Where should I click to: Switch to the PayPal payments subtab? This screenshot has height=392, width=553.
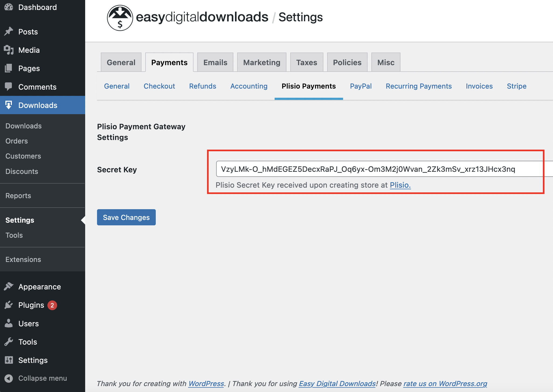(x=361, y=86)
